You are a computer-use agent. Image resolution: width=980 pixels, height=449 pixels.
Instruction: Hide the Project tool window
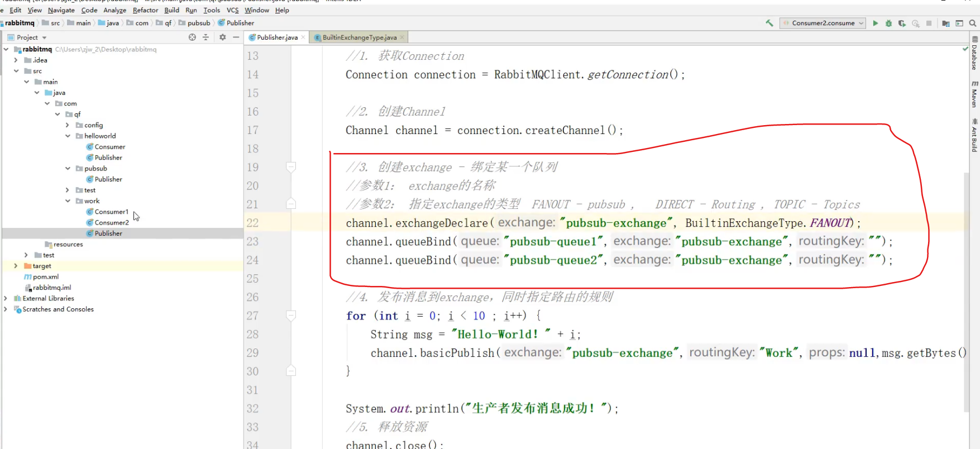pos(236,37)
